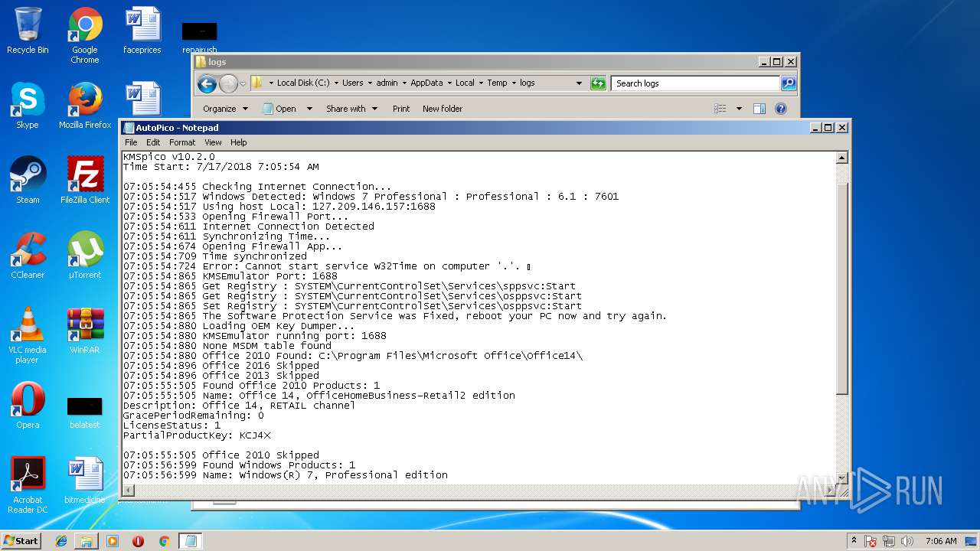
Task: Launch FileZilla Client shortcut
Action: (85, 181)
